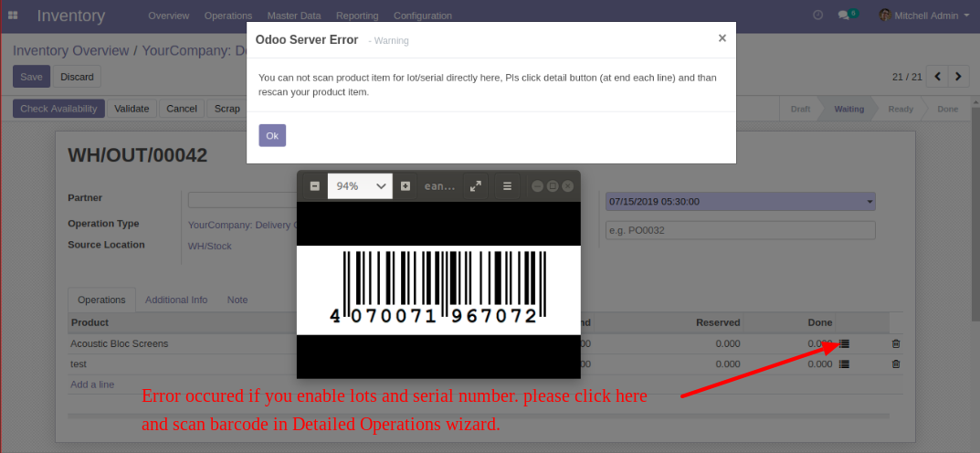The height and width of the screenshot is (453, 980).
Task: Click Reserved 0.000 for test row
Action: coord(728,364)
